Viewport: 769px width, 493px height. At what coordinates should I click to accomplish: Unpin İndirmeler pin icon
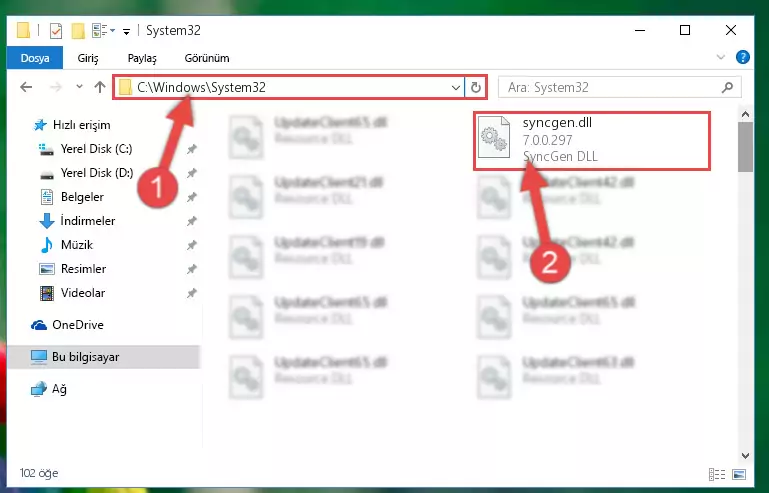coord(191,221)
